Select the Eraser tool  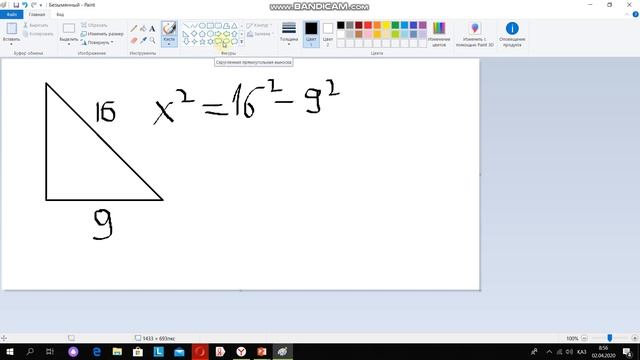click(134, 40)
